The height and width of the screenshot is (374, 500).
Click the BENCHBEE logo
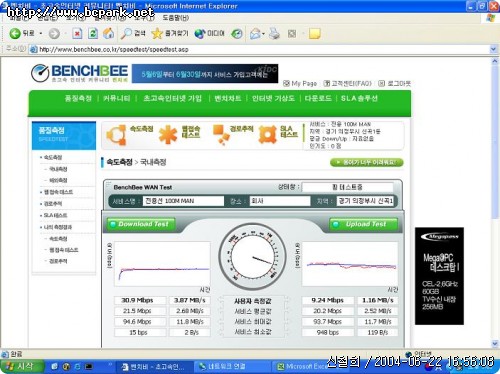coord(79,73)
